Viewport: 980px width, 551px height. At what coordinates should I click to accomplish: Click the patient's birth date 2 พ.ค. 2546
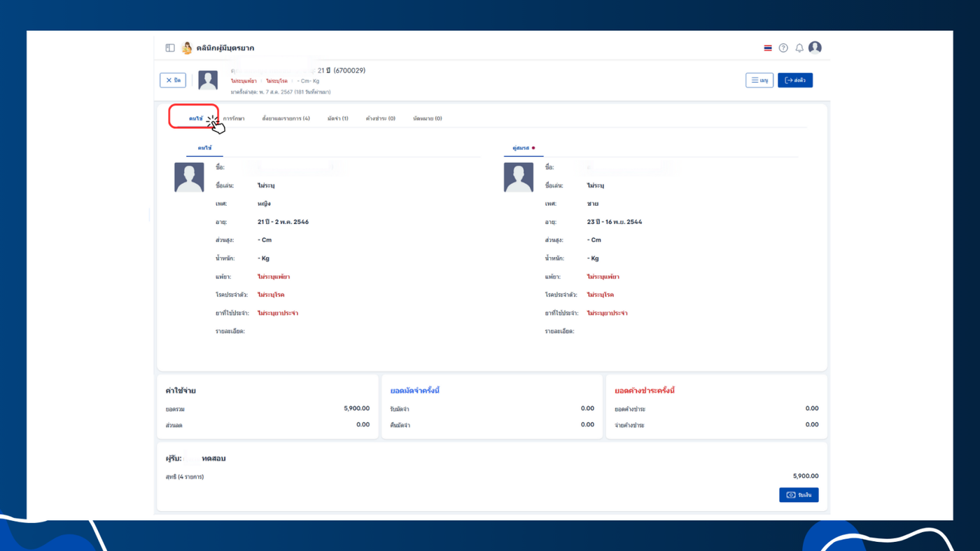point(291,222)
